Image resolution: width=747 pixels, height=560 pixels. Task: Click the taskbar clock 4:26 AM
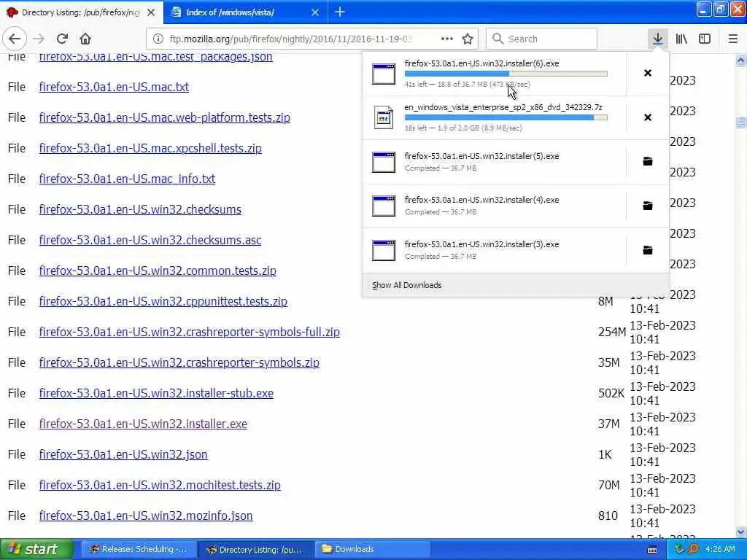pos(720,549)
